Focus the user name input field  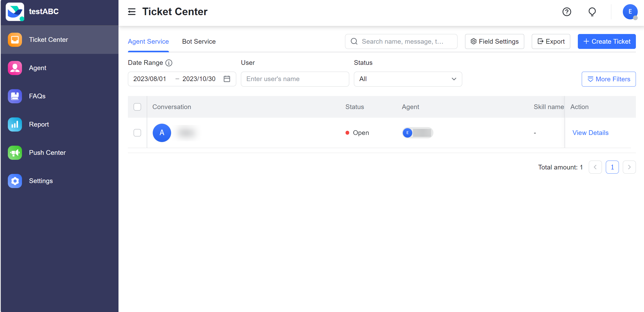point(295,79)
